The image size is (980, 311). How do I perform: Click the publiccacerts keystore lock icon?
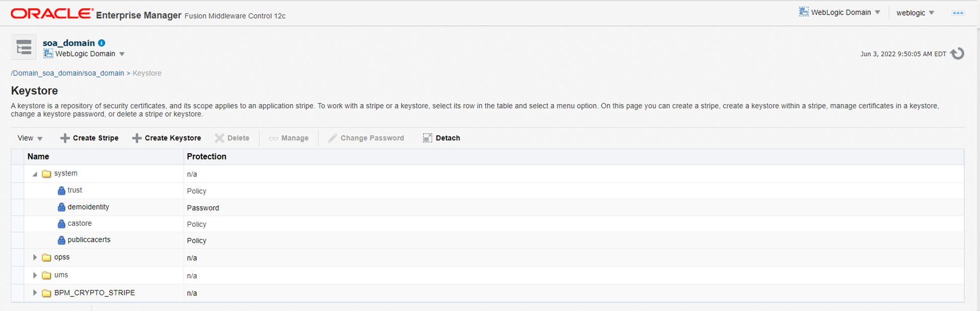[61, 240]
